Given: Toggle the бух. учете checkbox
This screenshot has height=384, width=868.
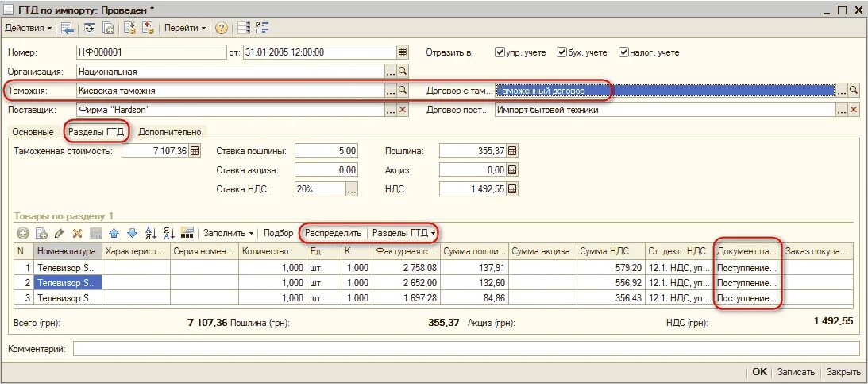Looking at the screenshot, I should tap(562, 52).
